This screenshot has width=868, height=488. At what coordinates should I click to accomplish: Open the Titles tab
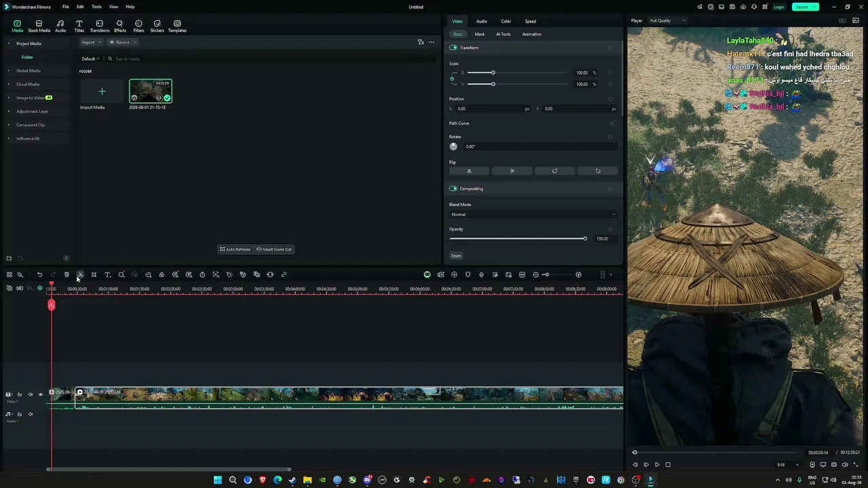click(79, 26)
